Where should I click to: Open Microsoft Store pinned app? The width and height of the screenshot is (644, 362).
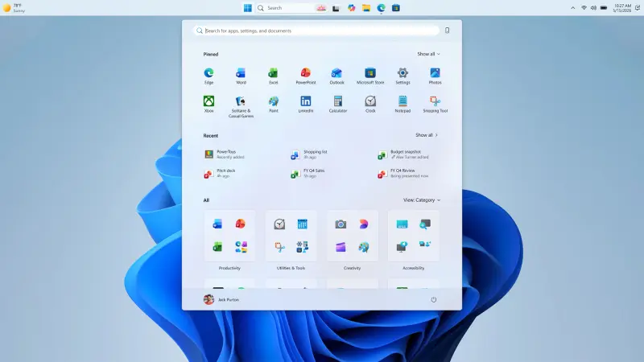(x=370, y=76)
